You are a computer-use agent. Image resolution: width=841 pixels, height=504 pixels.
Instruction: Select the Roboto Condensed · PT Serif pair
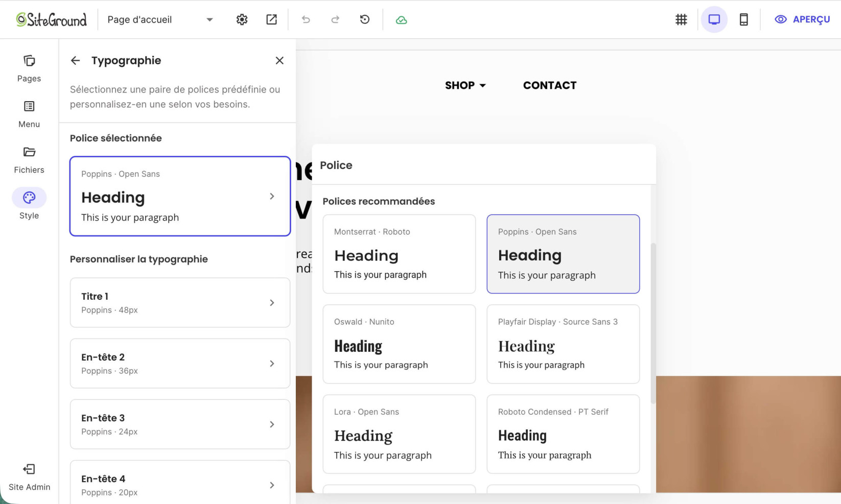[x=563, y=434]
